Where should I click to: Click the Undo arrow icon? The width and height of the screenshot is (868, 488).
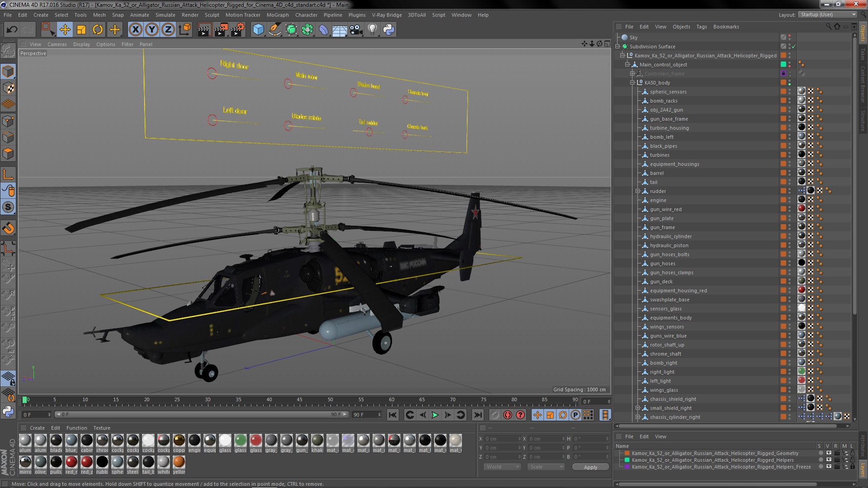[12, 30]
